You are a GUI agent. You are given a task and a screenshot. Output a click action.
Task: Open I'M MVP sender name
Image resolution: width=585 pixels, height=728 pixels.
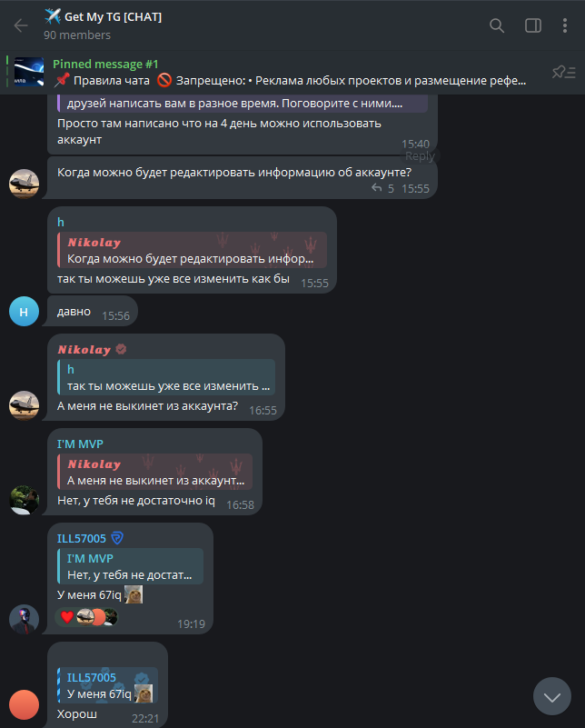[x=80, y=444]
